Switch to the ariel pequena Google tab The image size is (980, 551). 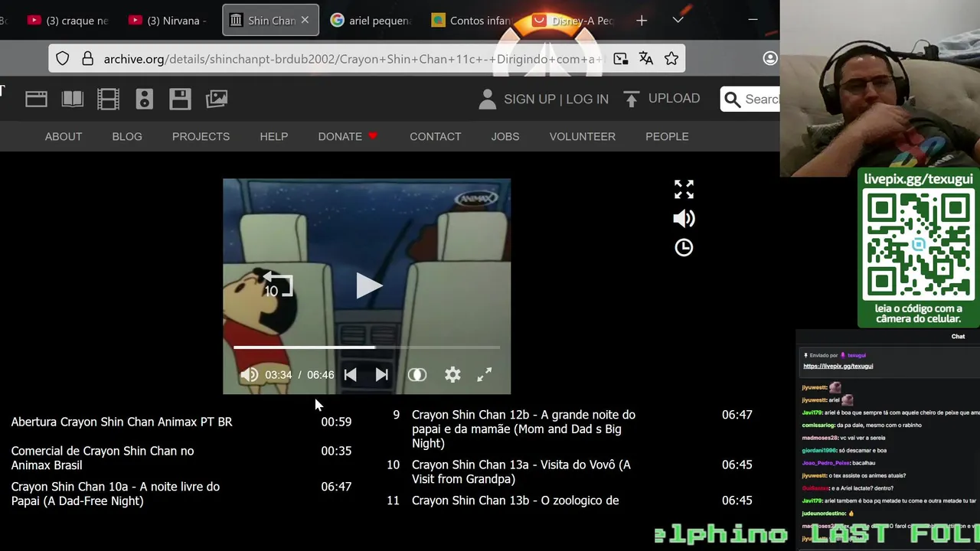click(371, 21)
